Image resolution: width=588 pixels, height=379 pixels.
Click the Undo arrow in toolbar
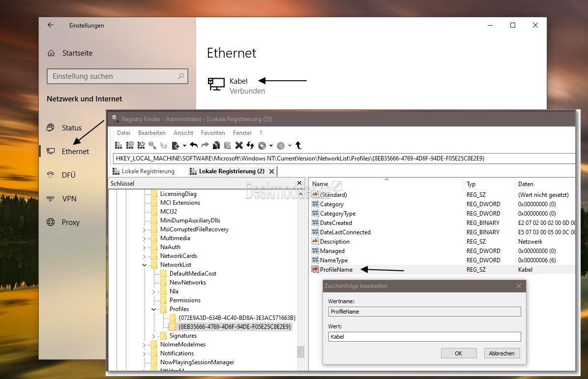pyautogui.click(x=194, y=145)
